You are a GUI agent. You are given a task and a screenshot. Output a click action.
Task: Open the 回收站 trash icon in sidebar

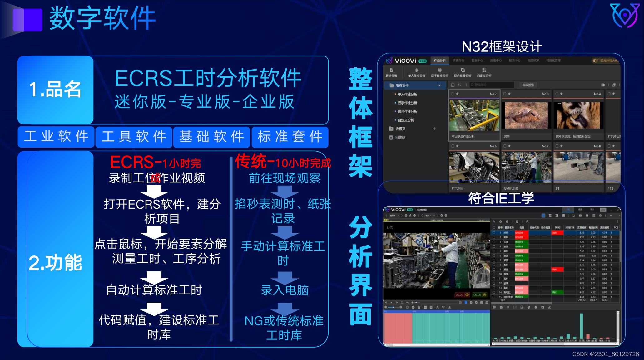(x=391, y=137)
